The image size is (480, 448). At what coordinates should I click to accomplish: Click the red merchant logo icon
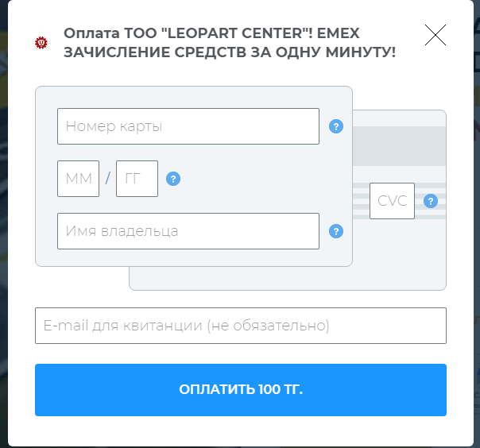[x=41, y=43]
